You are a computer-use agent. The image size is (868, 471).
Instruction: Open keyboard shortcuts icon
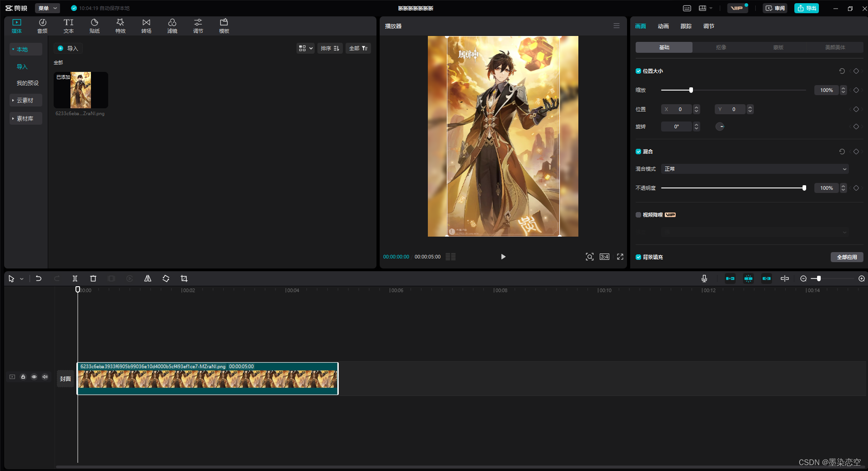click(x=687, y=8)
